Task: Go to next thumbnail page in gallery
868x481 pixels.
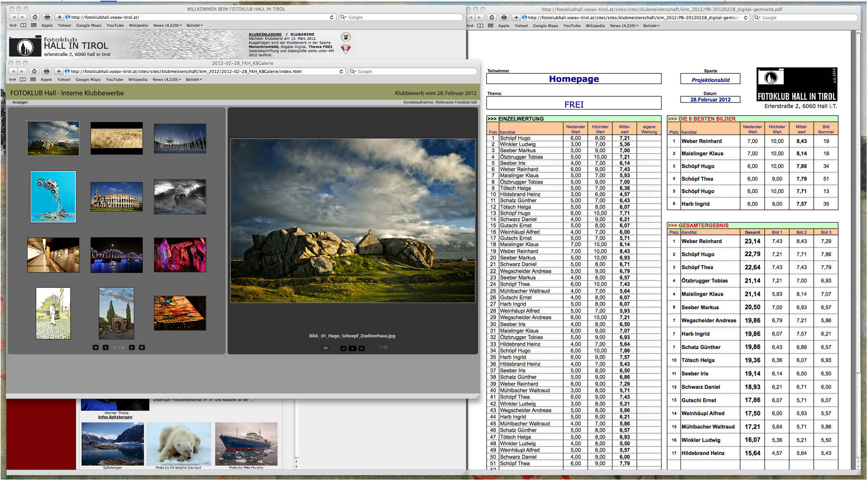Action: click(132, 348)
